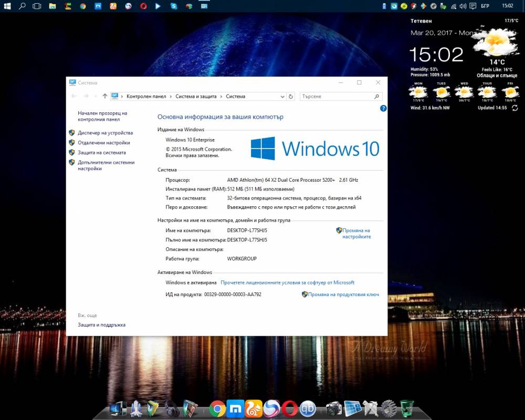The height and width of the screenshot is (420, 525).
Task: Click Промяна на продуктовия ключ
Action: click(343, 295)
